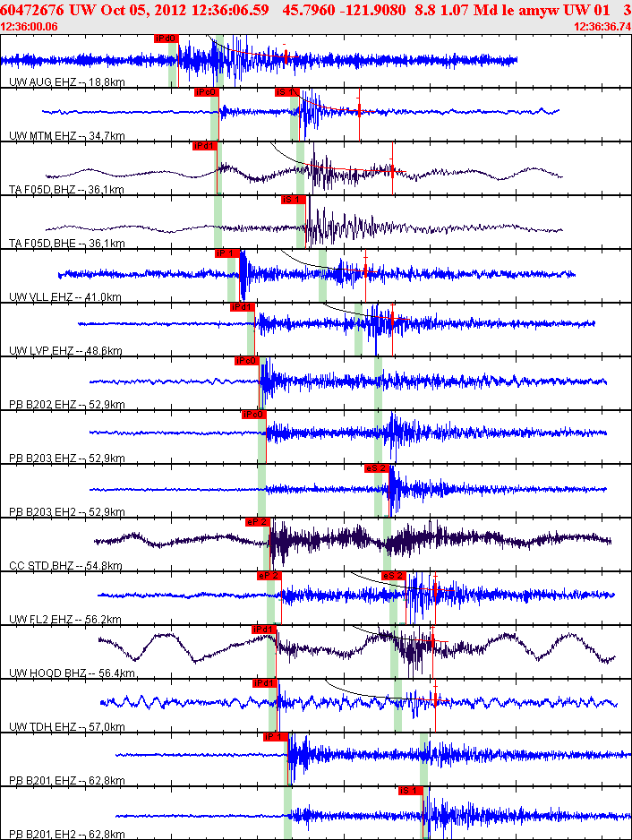The width and height of the screenshot is (632, 840).
Task: Click iPd1 pick flag on TA F05D BHZ trace
Action: 205,146
